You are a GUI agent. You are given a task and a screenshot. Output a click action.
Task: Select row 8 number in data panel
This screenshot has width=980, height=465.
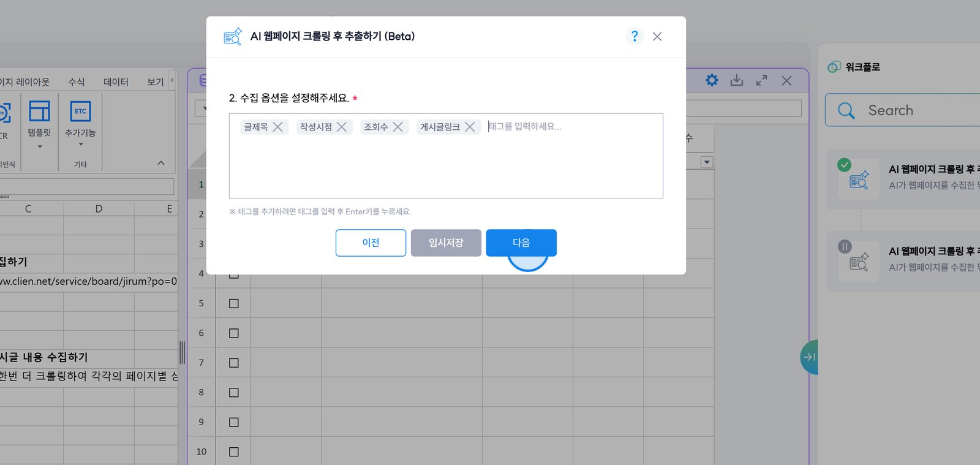(201, 393)
